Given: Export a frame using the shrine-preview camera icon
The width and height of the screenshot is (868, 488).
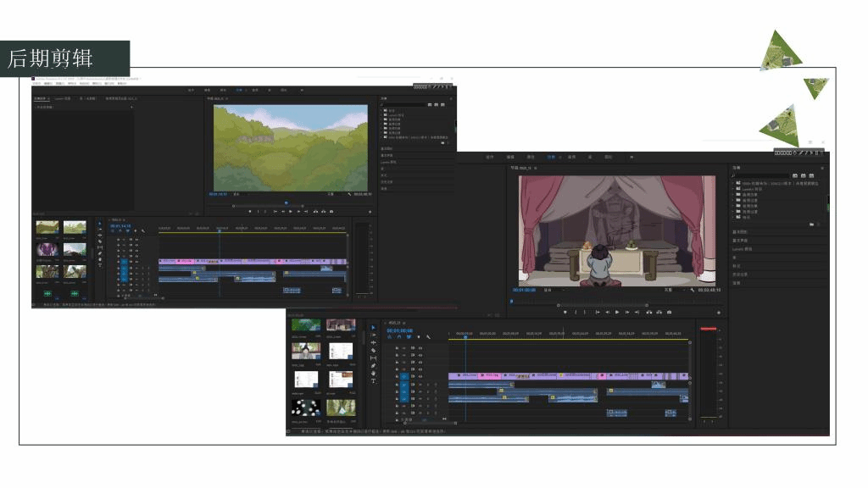Looking at the screenshot, I should click(670, 313).
